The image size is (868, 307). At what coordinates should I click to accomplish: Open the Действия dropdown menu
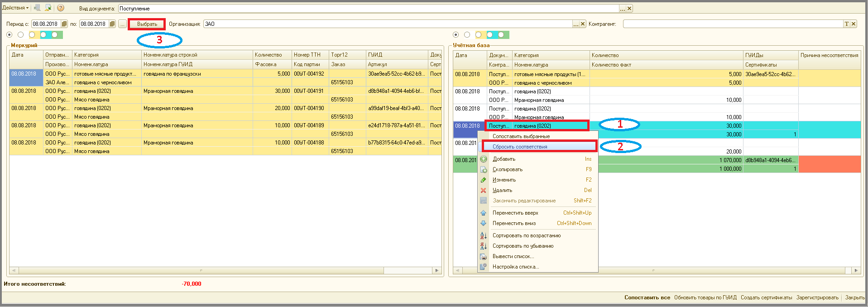(x=15, y=8)
